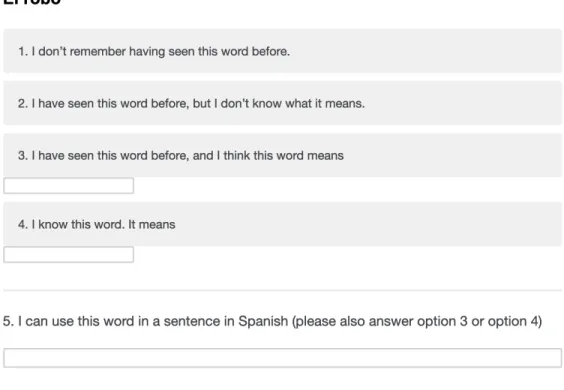Focus the text box under option 3
This screenshot has width=564, height=390.
69,186
